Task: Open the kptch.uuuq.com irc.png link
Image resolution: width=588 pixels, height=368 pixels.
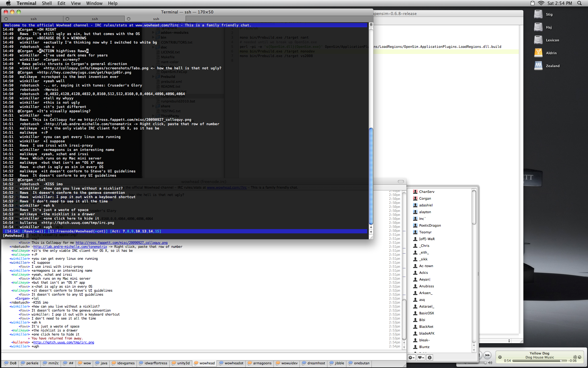Action: click(64, 342)
